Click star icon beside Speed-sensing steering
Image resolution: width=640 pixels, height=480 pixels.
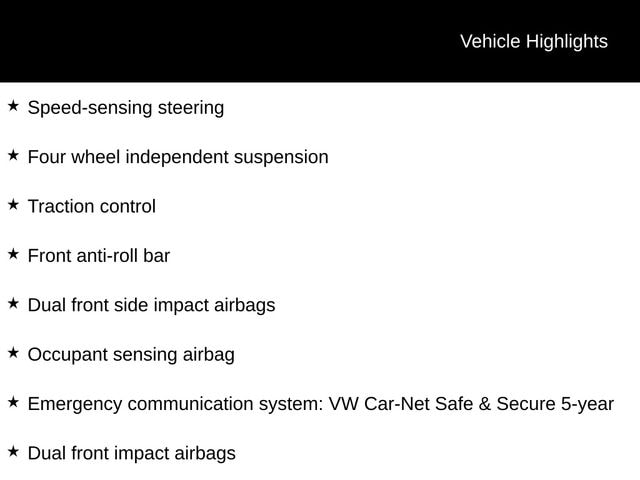(x=13, y=105)
